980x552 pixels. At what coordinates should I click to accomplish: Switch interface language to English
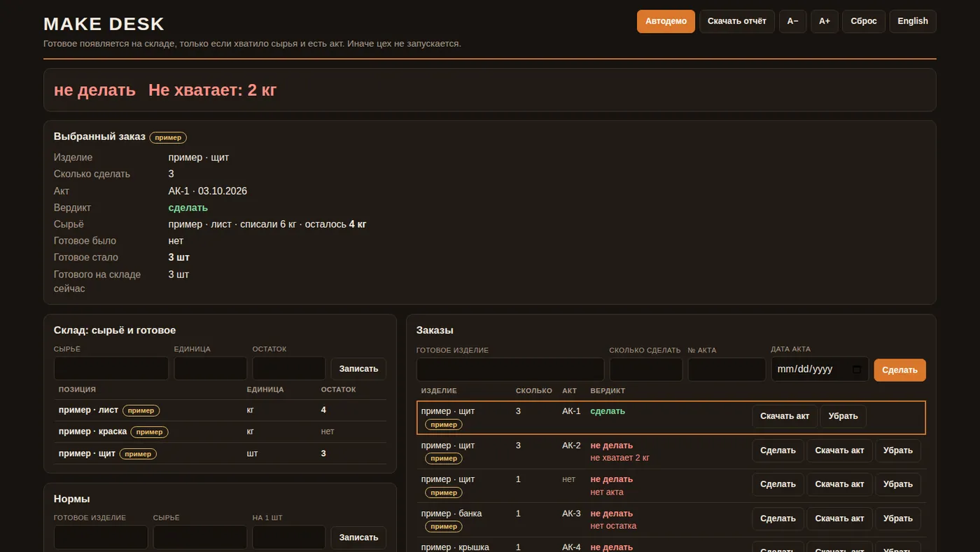913,21
